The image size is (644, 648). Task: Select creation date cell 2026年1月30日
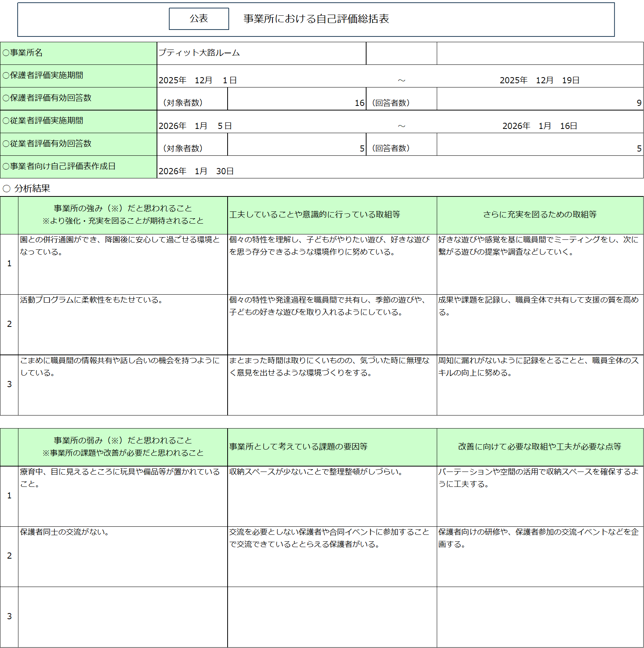[197, 171]
